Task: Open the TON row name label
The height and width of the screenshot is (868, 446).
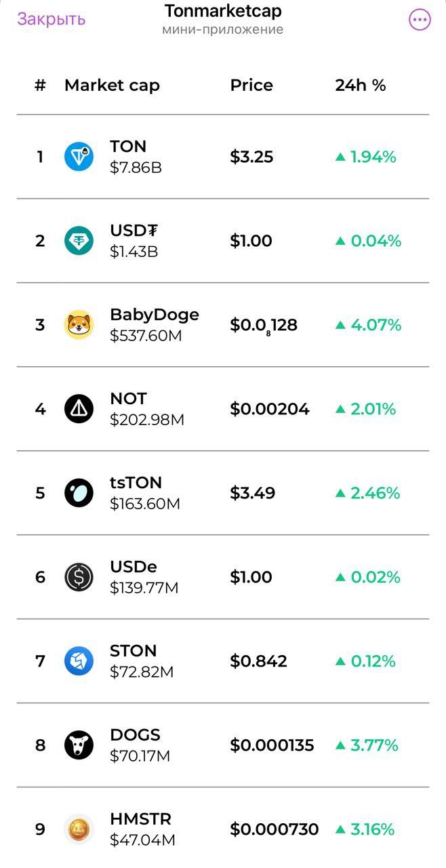Action: 128,146
